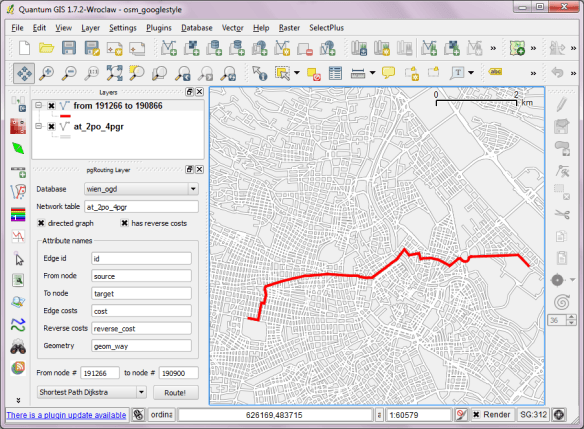This screenshot has width=584, height=429.
Task: Select the Map Tips speech bubble icon
Action: tap(388, 72)
